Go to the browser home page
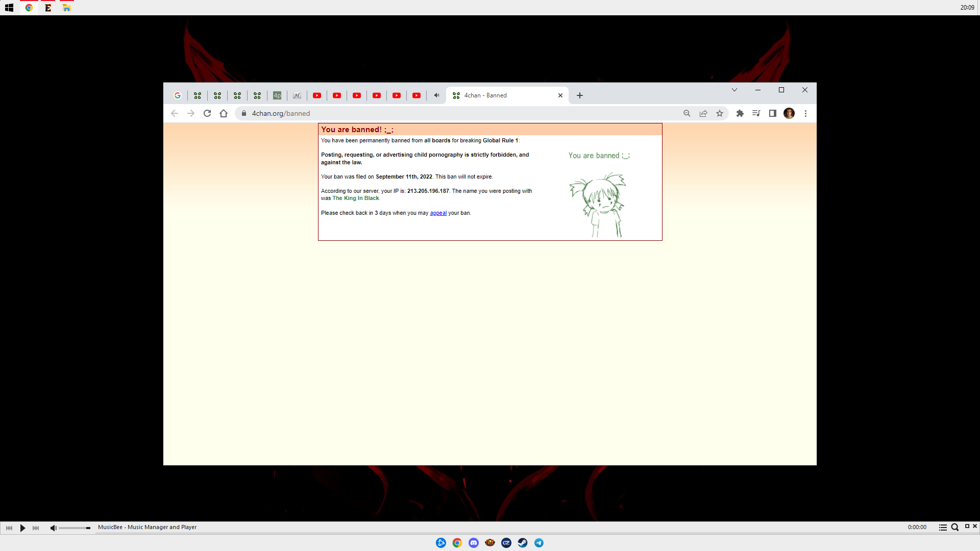This screenshot has width=980, height=551. (x=224, y=113)
